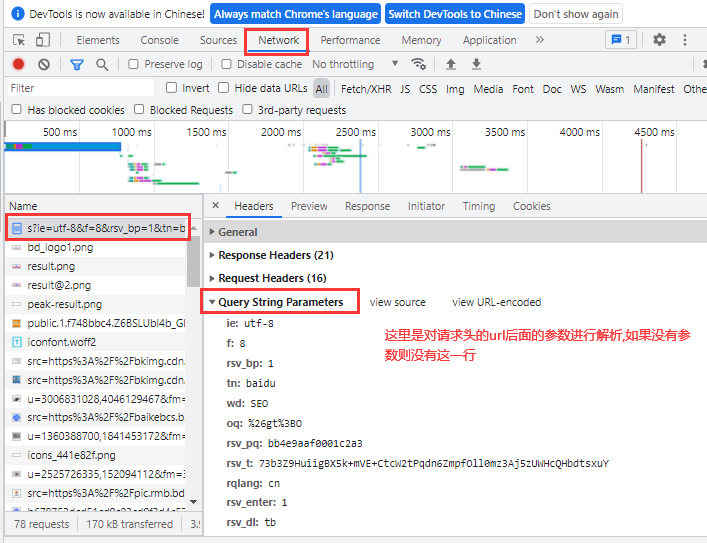The width and height of the screenshot is (707, 543).
Task: Click Don't show again button
Action: coord(576,14)
